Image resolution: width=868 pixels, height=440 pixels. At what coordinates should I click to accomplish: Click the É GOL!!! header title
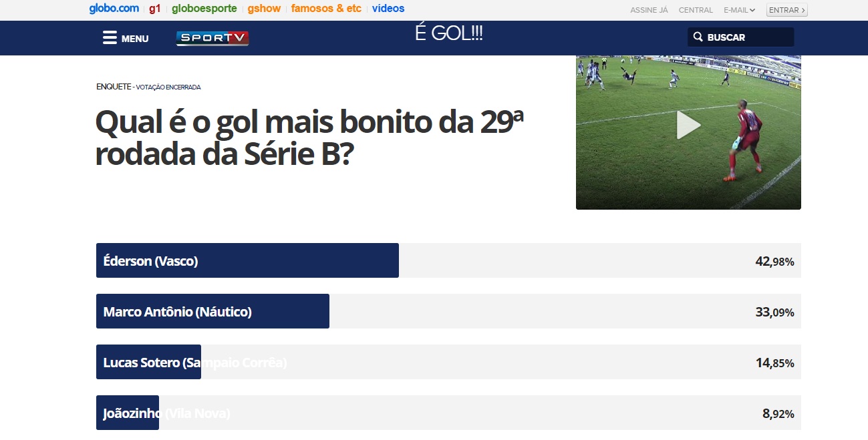448,34
